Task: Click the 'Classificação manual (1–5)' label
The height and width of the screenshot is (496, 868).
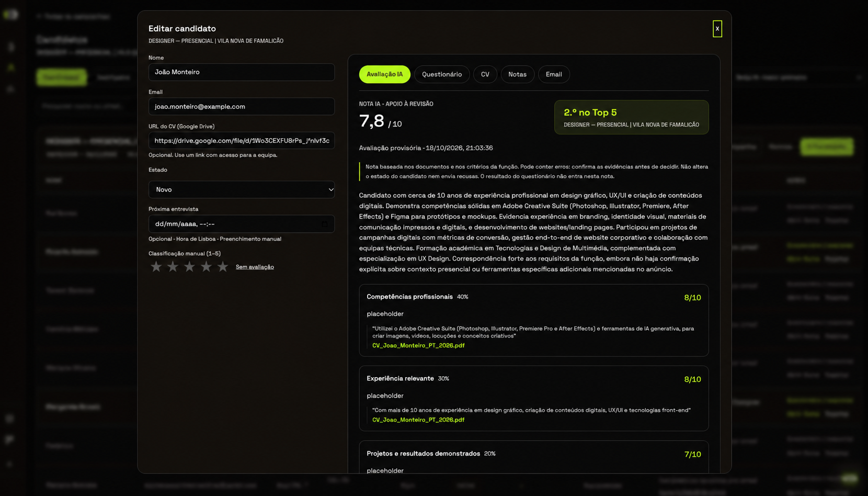Action: 185,254
